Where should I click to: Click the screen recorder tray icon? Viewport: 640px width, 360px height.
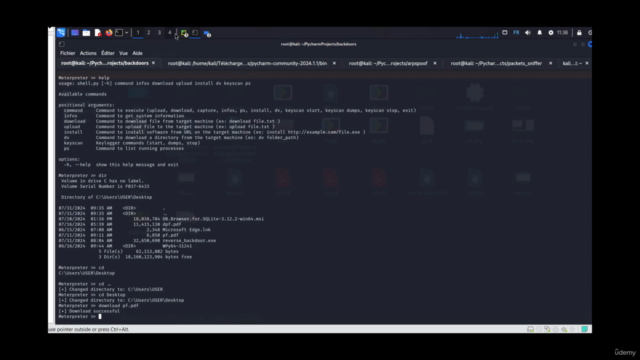click(x=505, y=33)
